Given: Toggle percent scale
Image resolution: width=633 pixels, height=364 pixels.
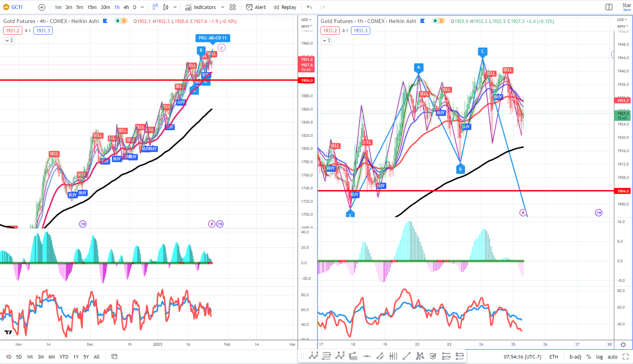Looking at the screenshot, I should pyautogui.click(x=589, y=357).
